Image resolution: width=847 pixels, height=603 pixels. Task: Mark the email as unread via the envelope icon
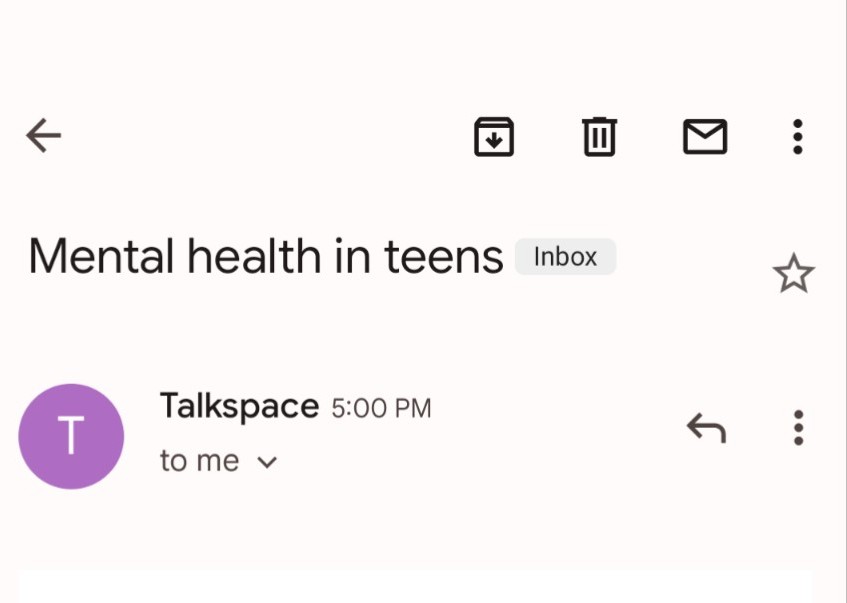[705, 137]
